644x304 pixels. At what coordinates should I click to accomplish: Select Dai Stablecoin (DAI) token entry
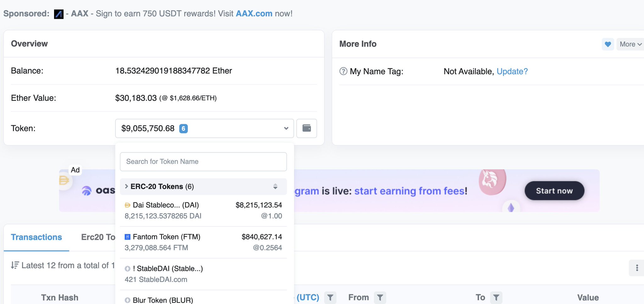tap(203, 210)
